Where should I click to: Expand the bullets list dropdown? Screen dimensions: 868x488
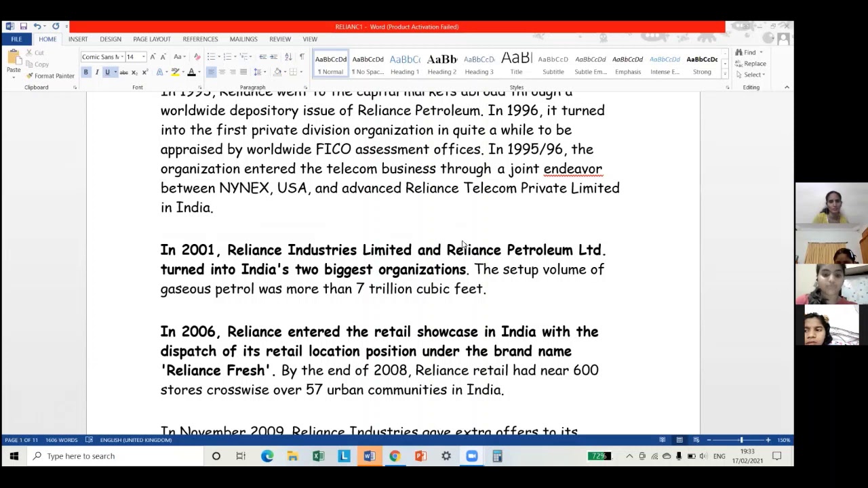(218, 57)
